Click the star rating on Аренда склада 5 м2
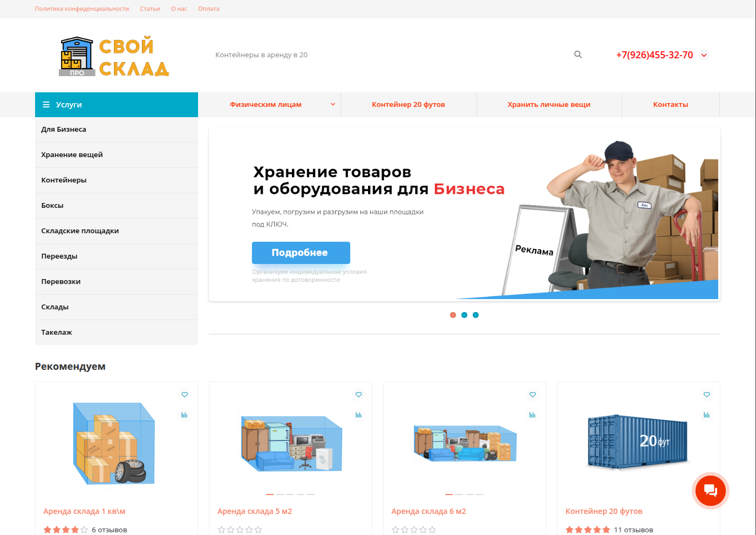 [x=240, y=530]
